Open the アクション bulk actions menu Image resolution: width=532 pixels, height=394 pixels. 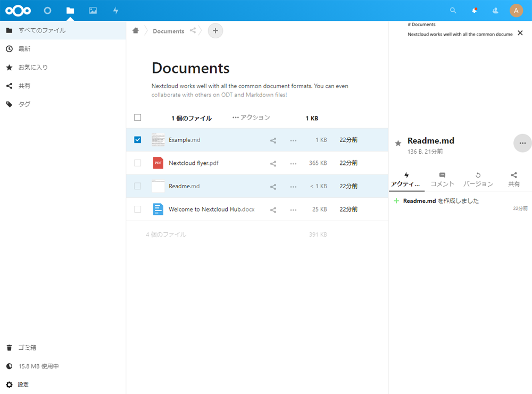251,118
